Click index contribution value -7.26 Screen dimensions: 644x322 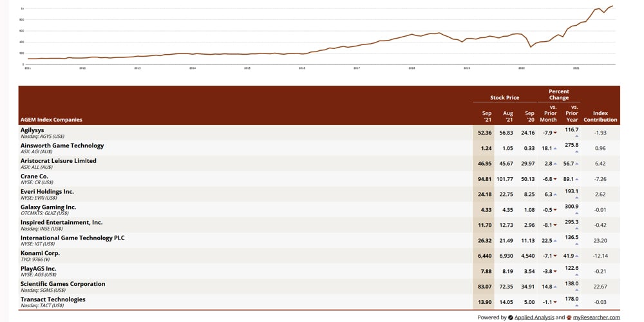tap(600, 179)
